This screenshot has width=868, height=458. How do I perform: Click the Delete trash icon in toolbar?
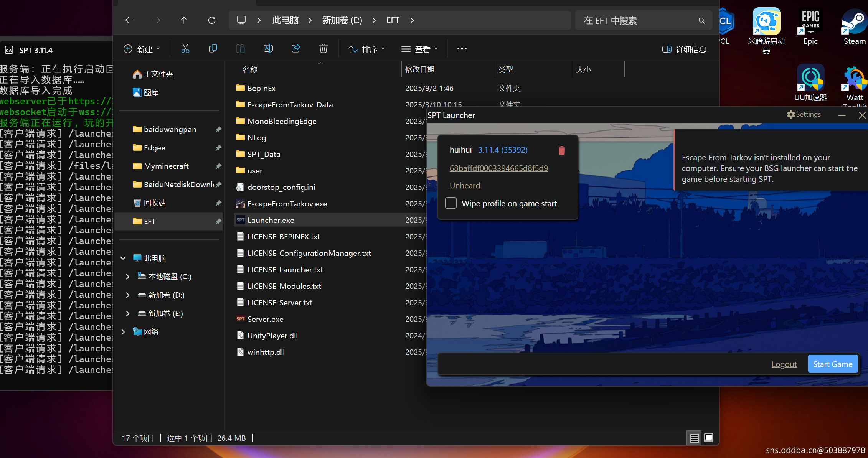click(323, 49)
